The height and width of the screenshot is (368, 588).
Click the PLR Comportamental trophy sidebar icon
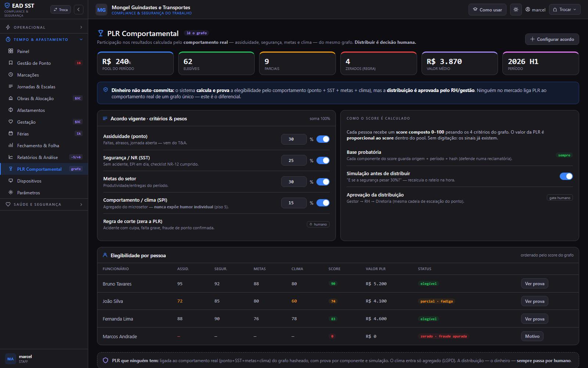pyautogui.click(x=11, y=169)
